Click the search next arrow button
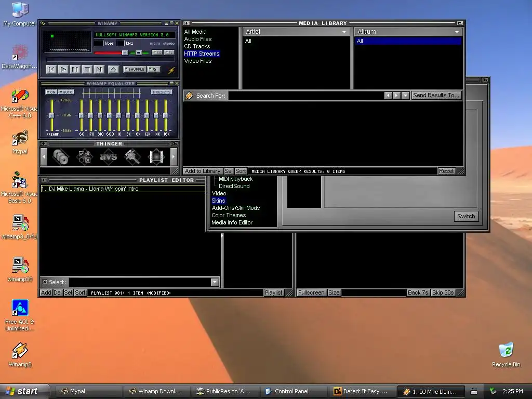 pos(396,96)
